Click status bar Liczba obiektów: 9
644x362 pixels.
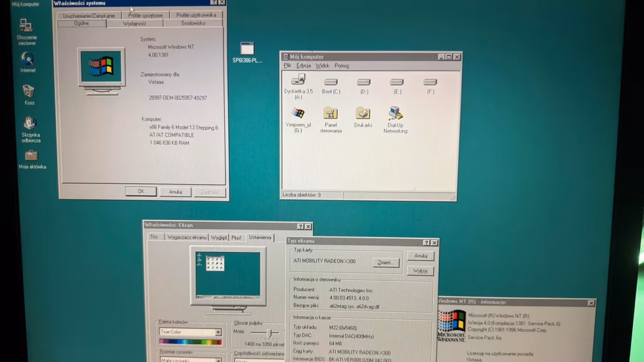coord(312,195)
